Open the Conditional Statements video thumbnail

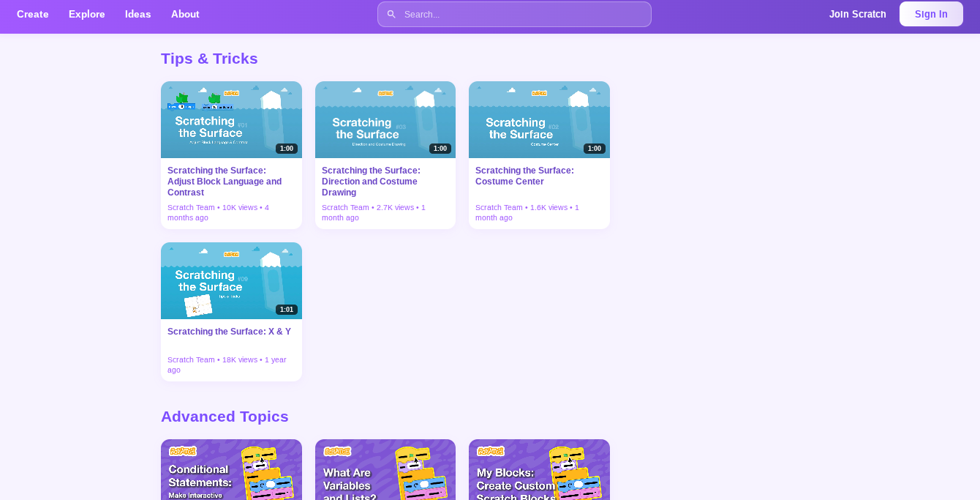[231, 470]
